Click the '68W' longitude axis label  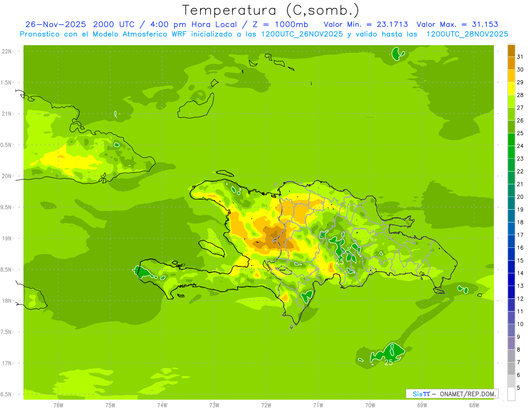(474, 405)
